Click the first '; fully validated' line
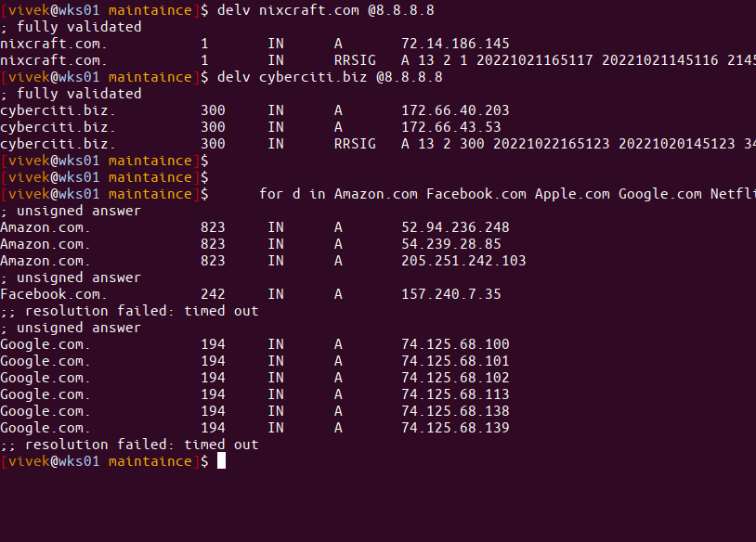The image size is (756, 542). click(x=71, y=27)
